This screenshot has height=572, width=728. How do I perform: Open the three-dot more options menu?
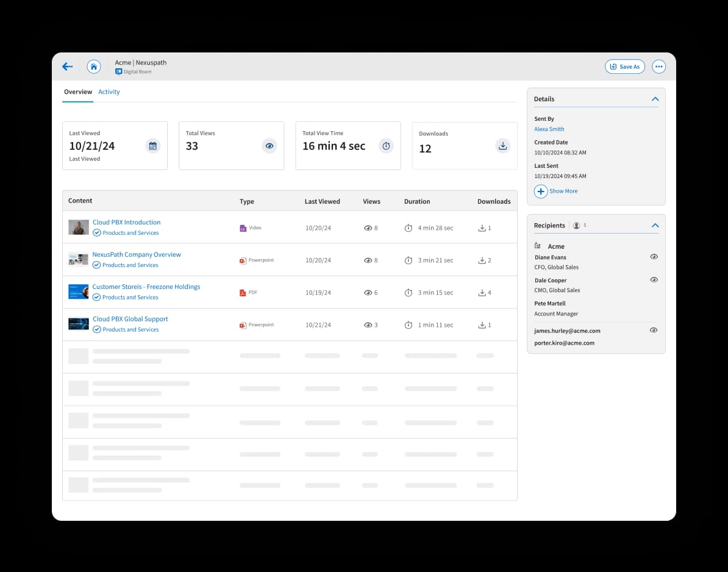point(658,66)
